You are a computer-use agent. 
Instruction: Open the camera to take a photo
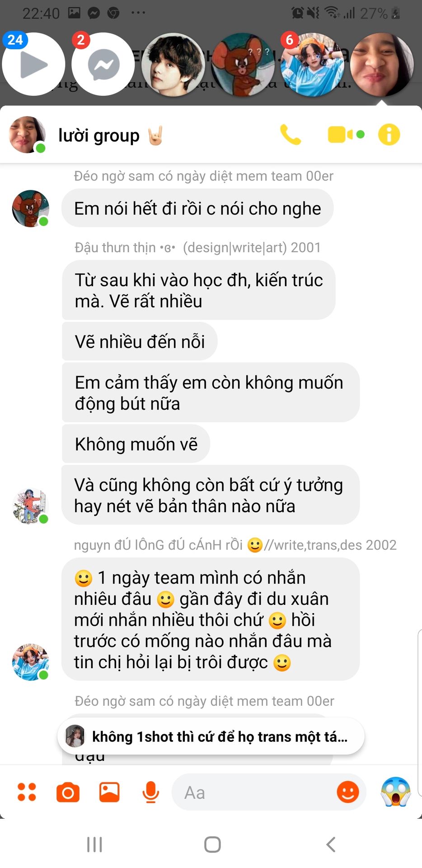click(x=68, y=793)
